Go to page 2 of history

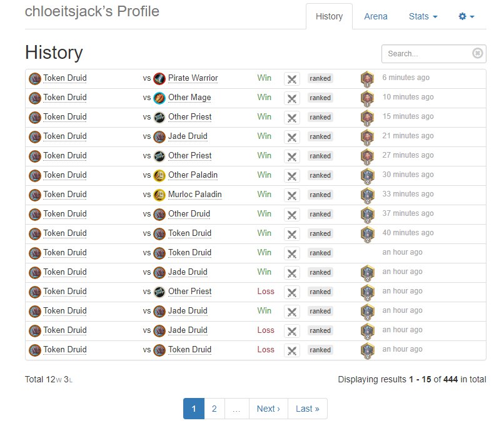click(214, 409)
